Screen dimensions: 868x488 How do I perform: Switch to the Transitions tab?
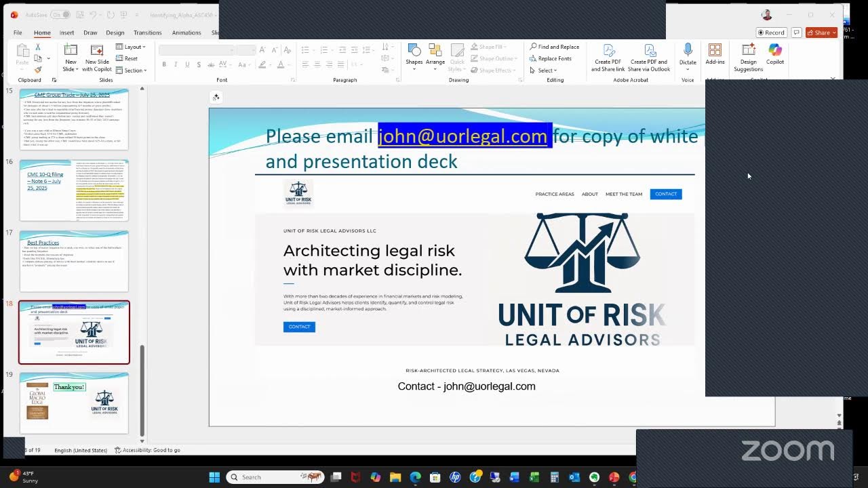click(x=148, y=33)
